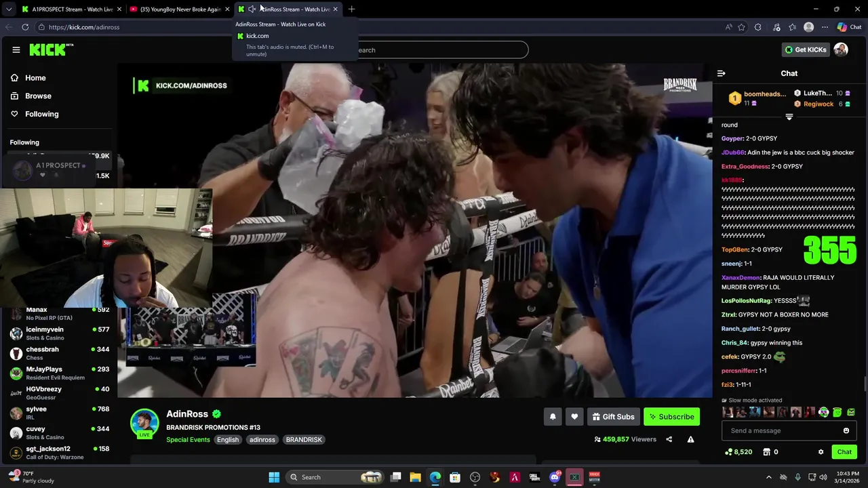The width and height of the screenshot is (868, 488).
Task: Click AdinRoss profile avatar
Action: coord(144,423)
